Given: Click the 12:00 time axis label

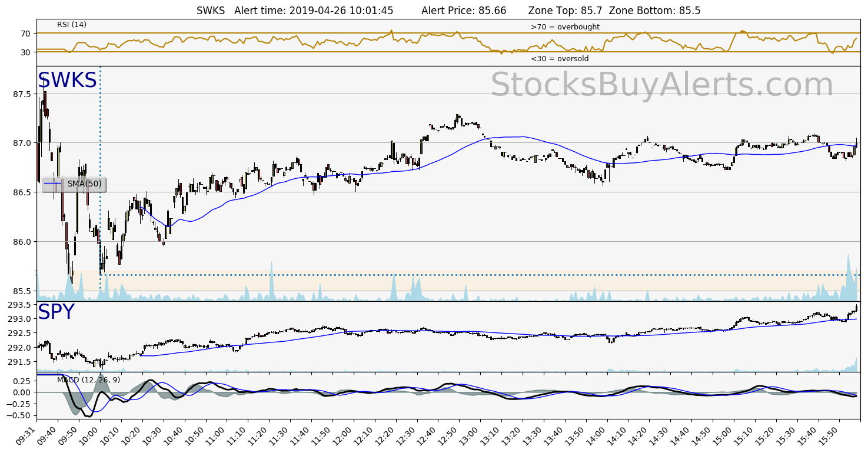Looking at the screenshot, I should point(344,436).
